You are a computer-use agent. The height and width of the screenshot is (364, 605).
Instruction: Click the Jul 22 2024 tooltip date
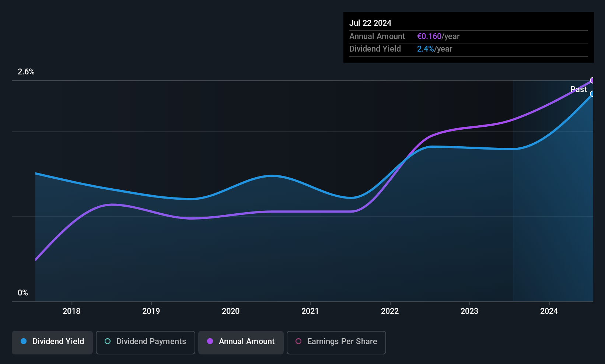(370, 23)
